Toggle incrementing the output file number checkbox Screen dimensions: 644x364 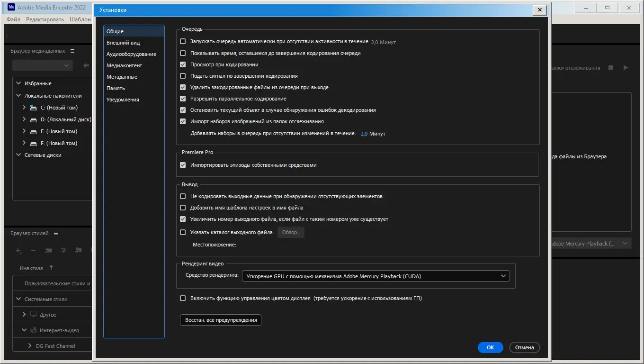tap(183, 219)
